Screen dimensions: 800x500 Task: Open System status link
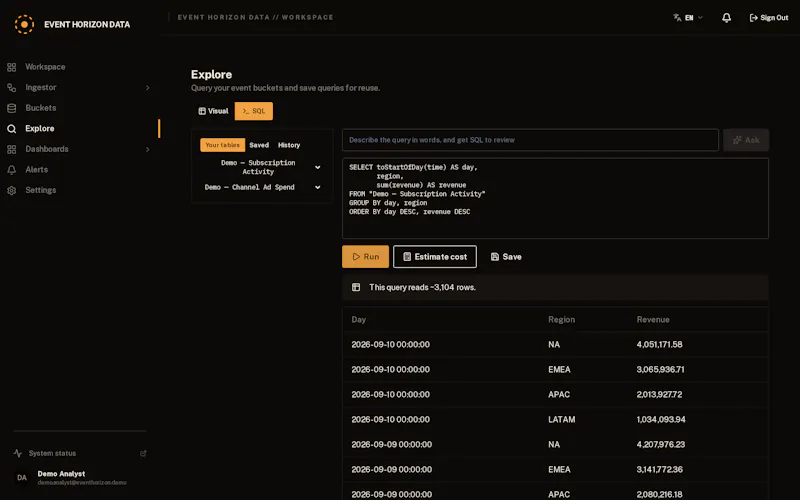click(x=53, y=453)
